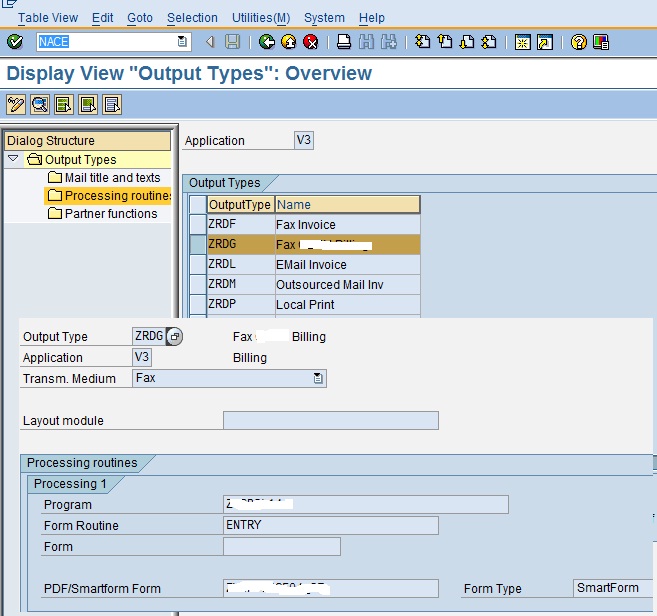
Task: Click the yellow Exit arrow icon
Action: pyautogui.click(x=289, y=42)
